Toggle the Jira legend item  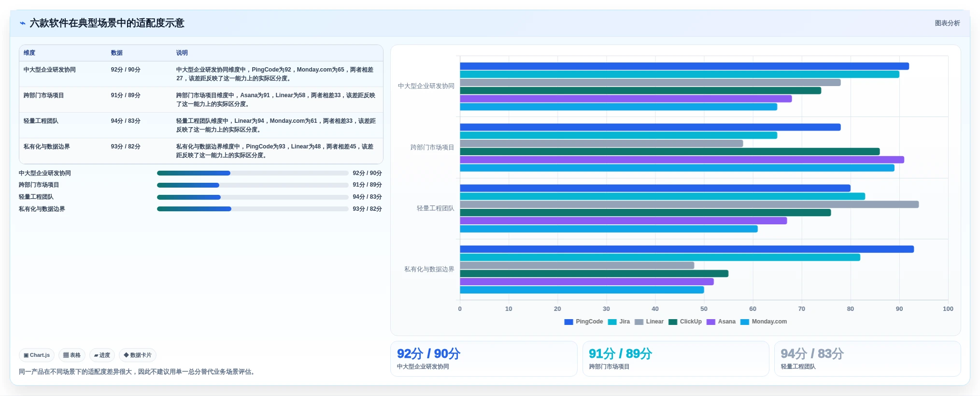pos(619,322)
